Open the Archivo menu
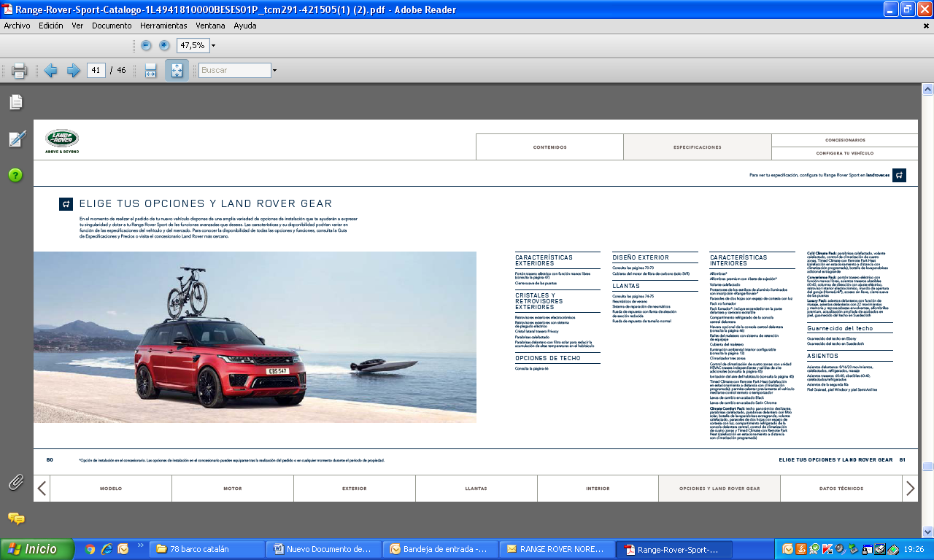This screenshot has width=934, height=560. 18,26
